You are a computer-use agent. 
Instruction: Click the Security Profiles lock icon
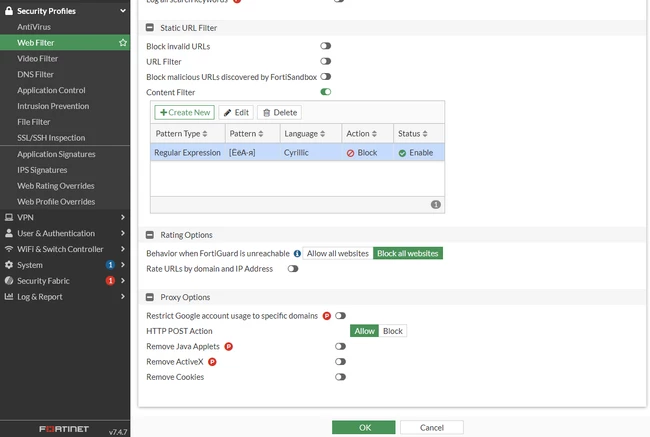[9, 11]
